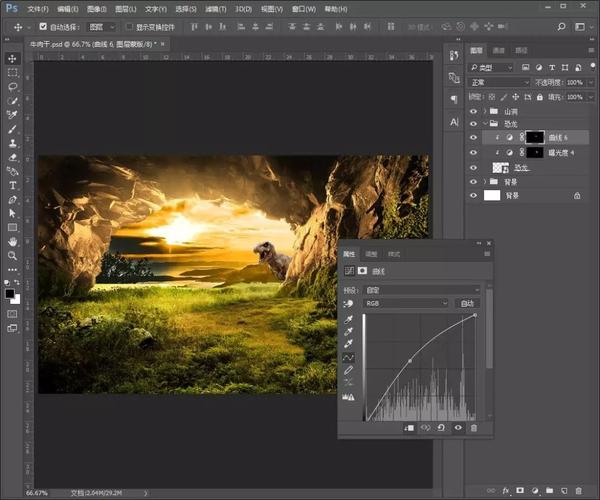Image resolution: width=600 pixels, height=500 pixels.
Task: Select the Clone Stamp tool
Action: point(12,143)
